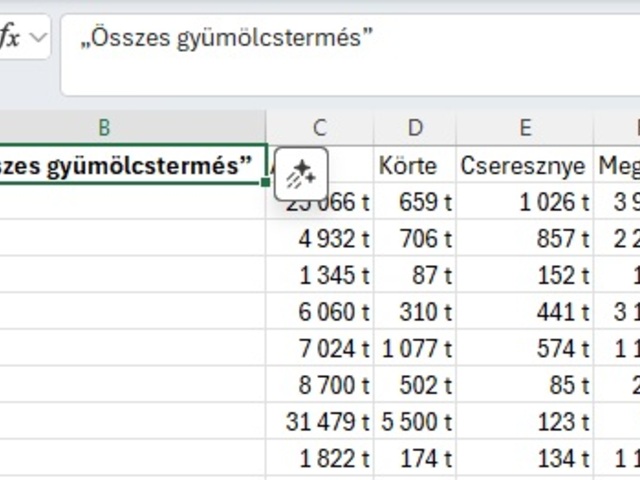Select column C header
The image size is (640, 480).
pyautogui.click(x=320, y=127)
